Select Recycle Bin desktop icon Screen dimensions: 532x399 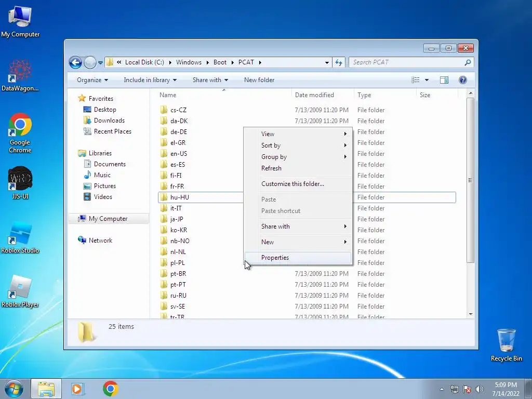[506, 345]
